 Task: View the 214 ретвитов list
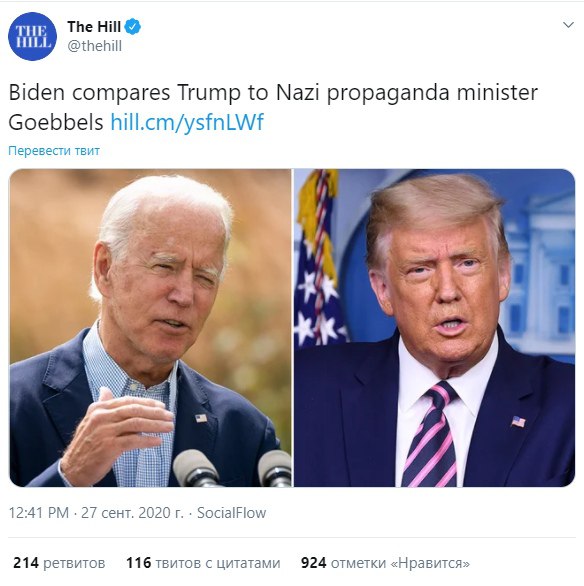59,563
